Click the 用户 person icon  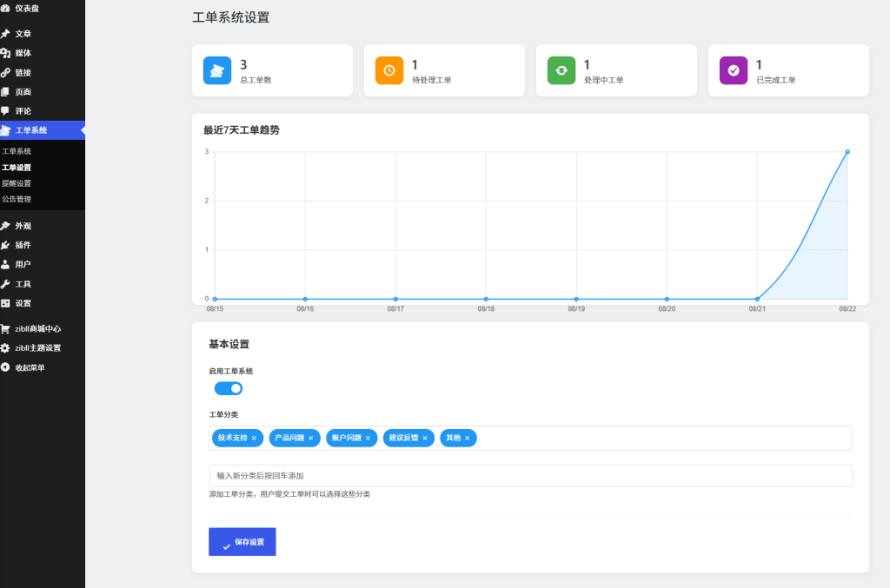click(5, 264)
